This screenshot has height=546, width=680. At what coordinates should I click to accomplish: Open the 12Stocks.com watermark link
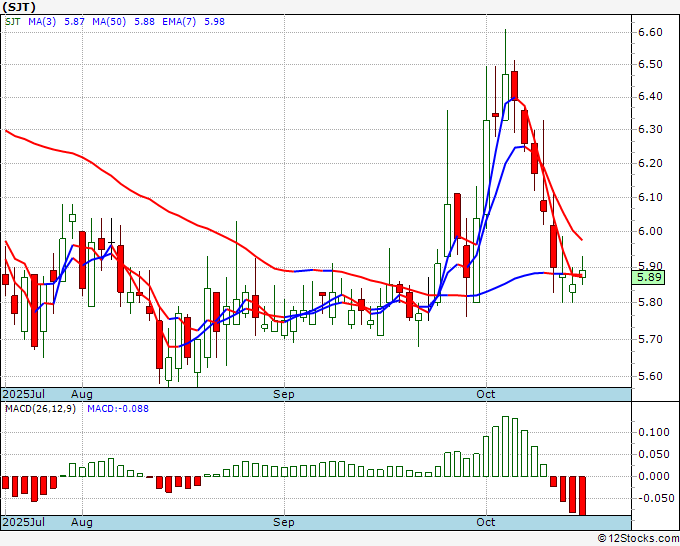[x=638, y=538]
